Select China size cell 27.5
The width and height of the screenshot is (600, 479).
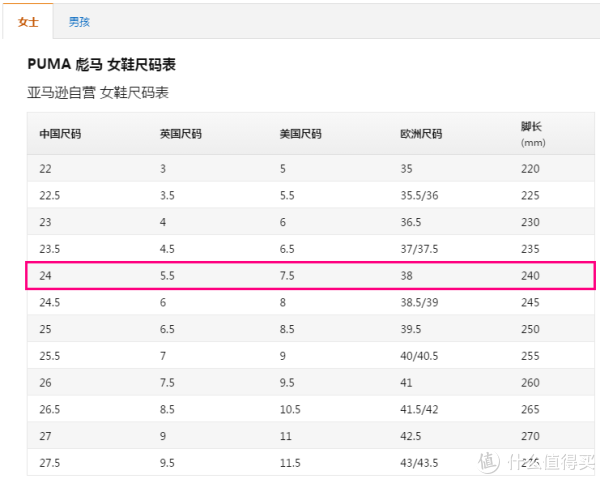[50, 463]
